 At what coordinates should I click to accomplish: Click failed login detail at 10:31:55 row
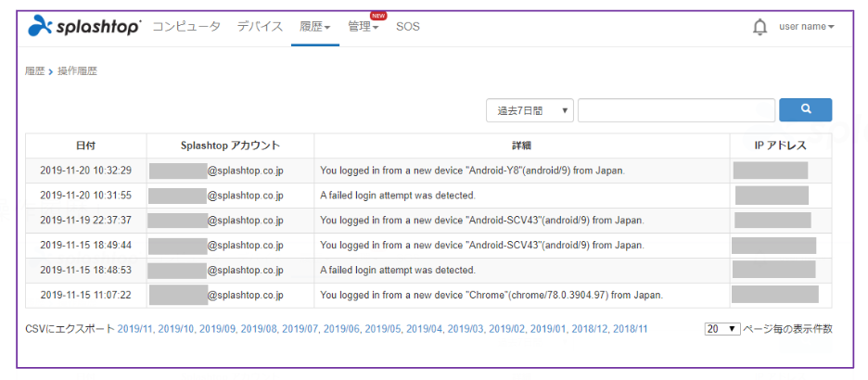[398, 196]
